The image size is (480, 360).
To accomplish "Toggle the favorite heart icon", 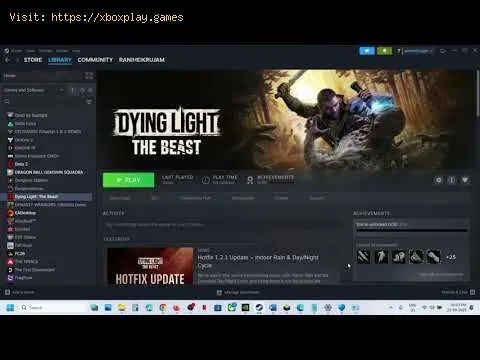I will 465,180.
